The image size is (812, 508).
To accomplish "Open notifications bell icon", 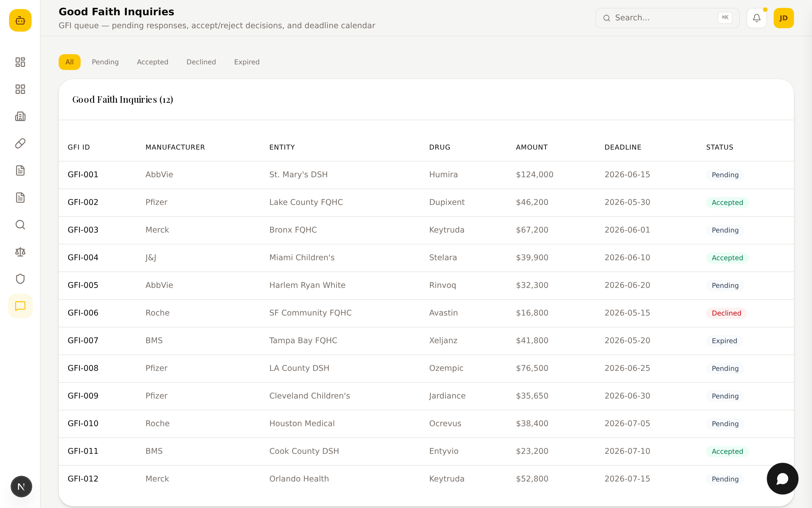I will 756,18.
